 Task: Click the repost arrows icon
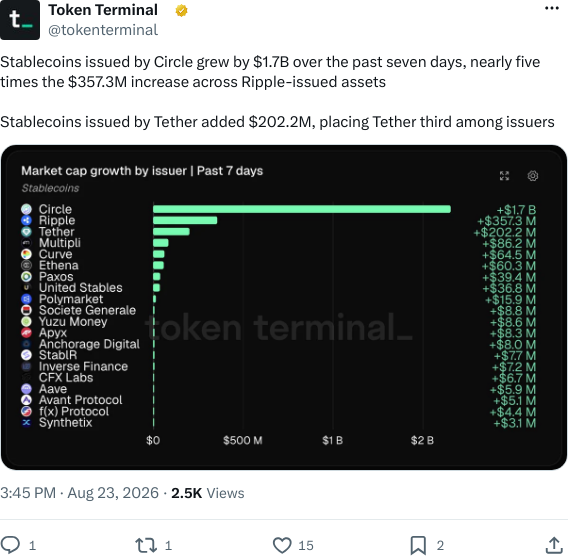tap(146, 545)
